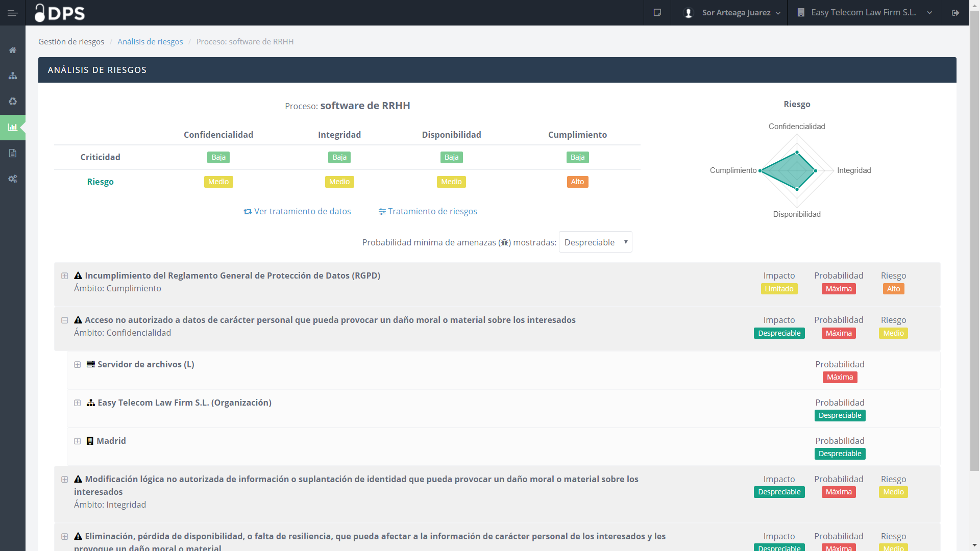This screenshot has height=551, width=980.
Task: Click the Easy Telecom Law Firm S.L. dropdown
Action: 865,12
